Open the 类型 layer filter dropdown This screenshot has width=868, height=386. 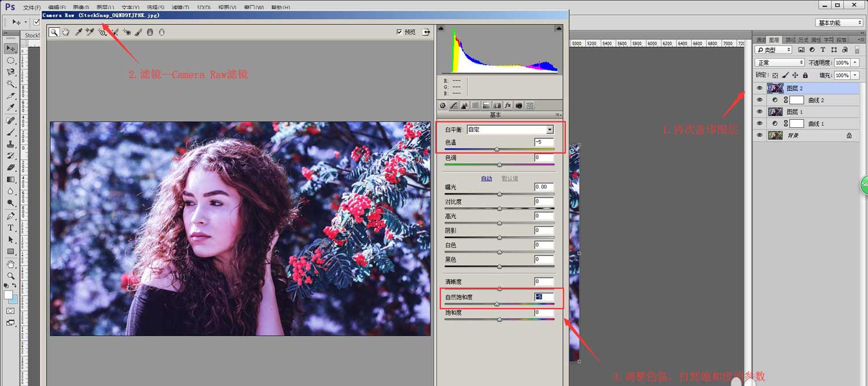click(773, 50)
